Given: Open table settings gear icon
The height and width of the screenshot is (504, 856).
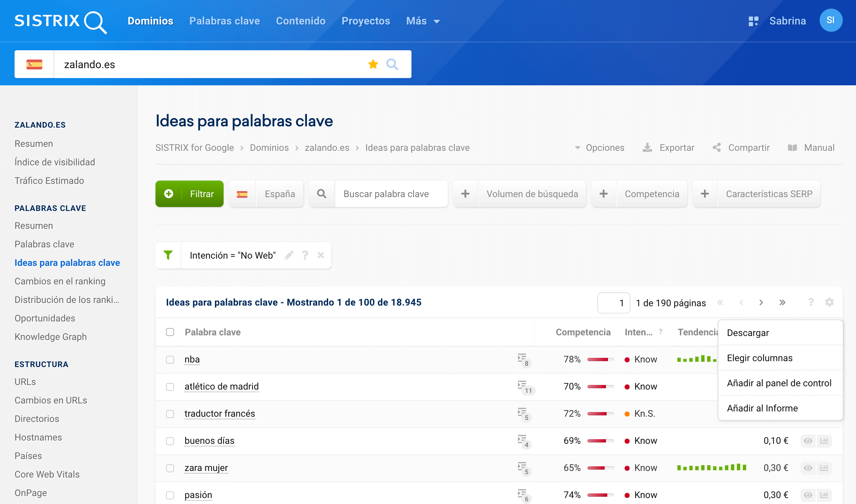Looking at the screenshot, I should click(829, 302).
